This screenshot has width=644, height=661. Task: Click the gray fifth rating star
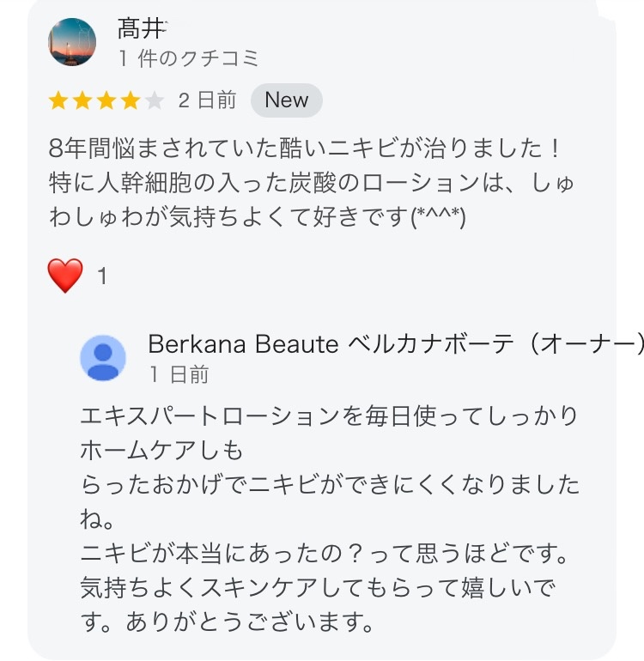tap(155, 101)
